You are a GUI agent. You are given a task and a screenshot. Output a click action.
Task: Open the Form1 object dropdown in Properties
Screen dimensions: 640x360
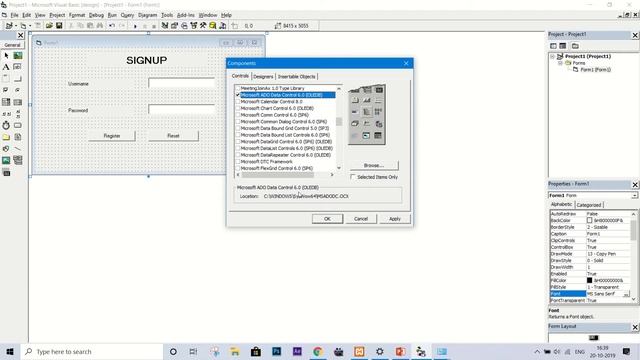pos(634,196)
